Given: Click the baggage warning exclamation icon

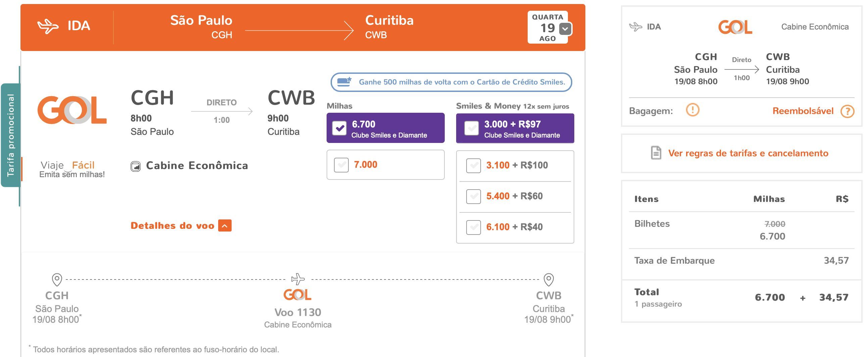Looking at the screenshot, I should point(692,110).
